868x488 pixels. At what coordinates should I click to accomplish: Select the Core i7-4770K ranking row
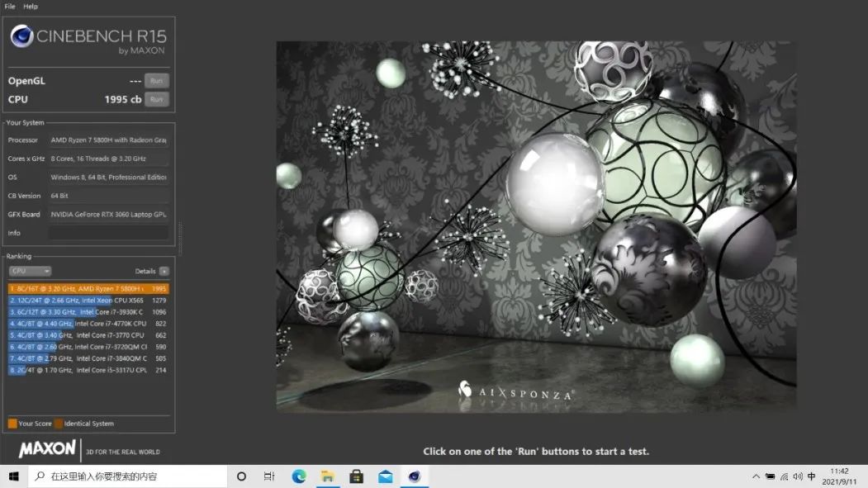pyautogui.click(x=88, y=324)
